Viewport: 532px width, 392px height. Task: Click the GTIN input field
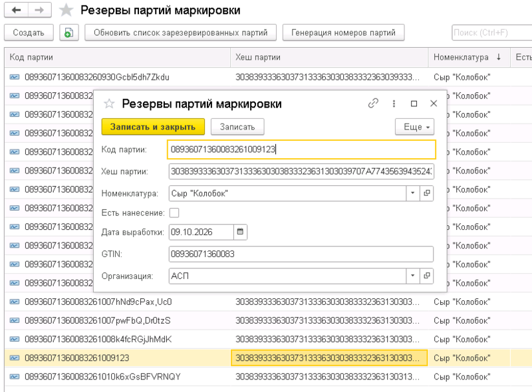[301, 254]
